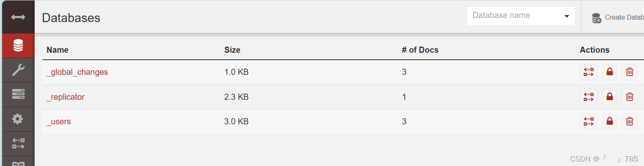The width and height of the screenshot is (644, 166).
Task: Delete the _global_changes database via trash icon
Action: 630,72
